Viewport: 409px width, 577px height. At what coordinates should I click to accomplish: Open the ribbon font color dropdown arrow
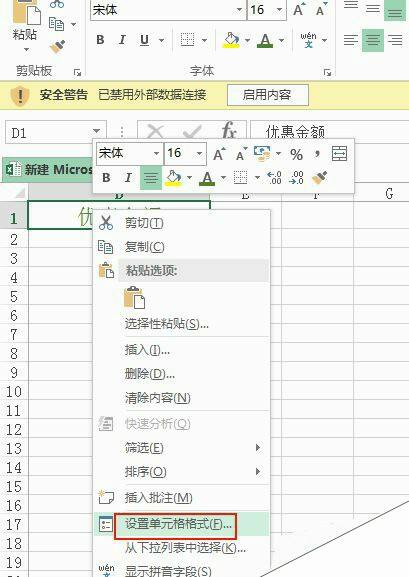pos(281,40)
